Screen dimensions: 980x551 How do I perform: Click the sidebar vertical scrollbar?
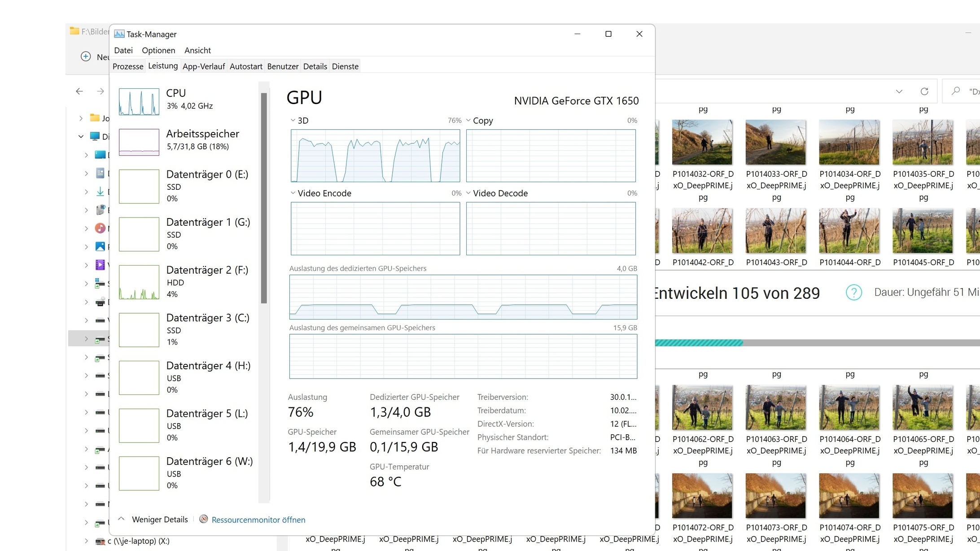pos(264,197)
